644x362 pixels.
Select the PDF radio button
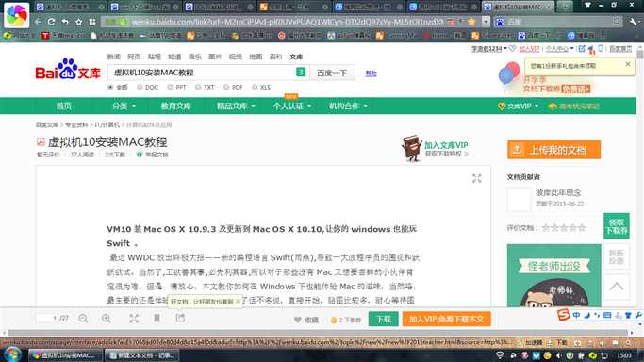pyautogui.click(x=226, y=87)
